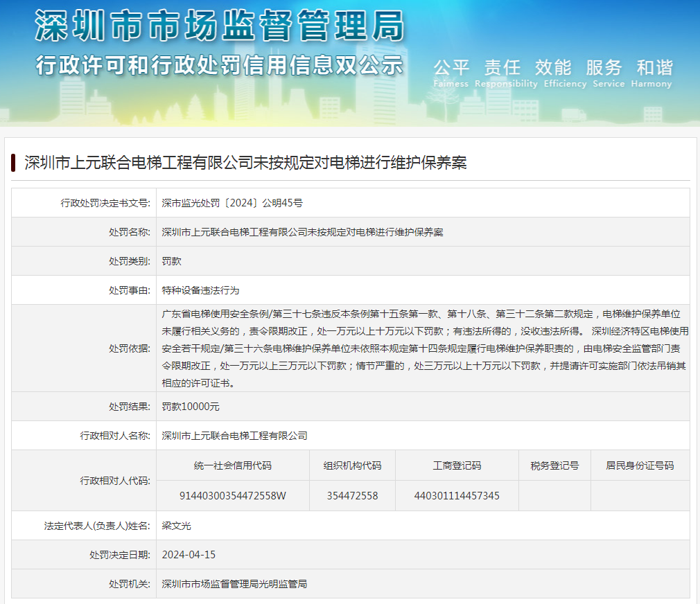The height and width of the screenshot is (604, 700).
Task: Click the 处罚类别 value 罚款
Action: click(171, 261)
